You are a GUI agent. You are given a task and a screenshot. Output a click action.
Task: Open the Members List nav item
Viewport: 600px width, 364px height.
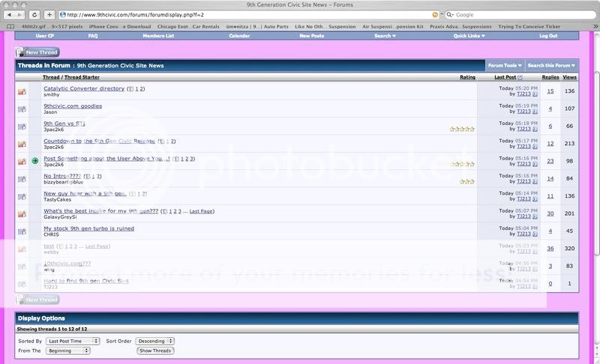158,35
